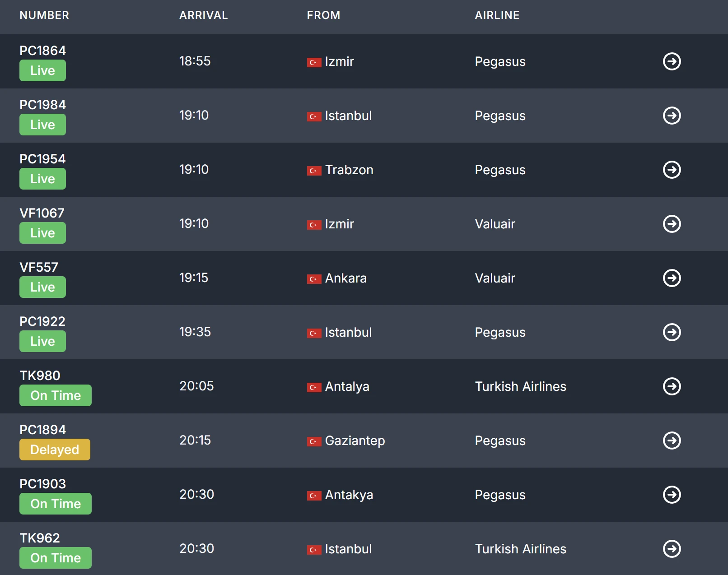Open details arrow for flight PC1864
This screenshot has width=728, height=575.
pos(672,61)
